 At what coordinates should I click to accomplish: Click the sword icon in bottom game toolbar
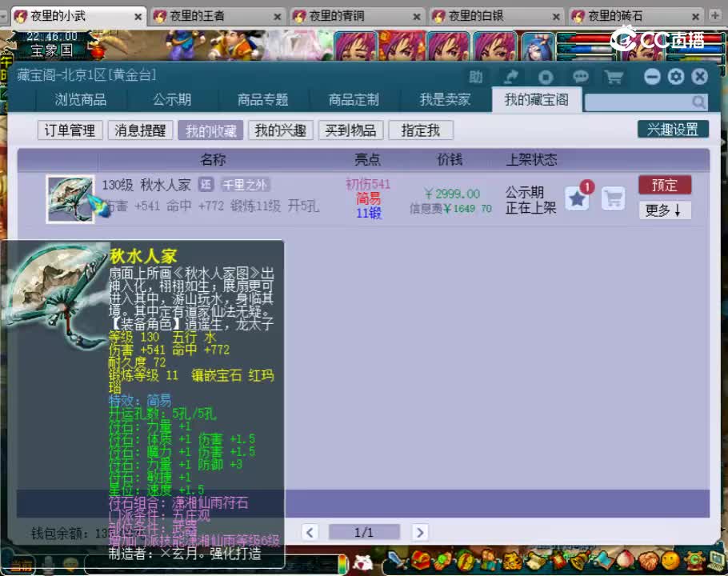coord(397,560)
